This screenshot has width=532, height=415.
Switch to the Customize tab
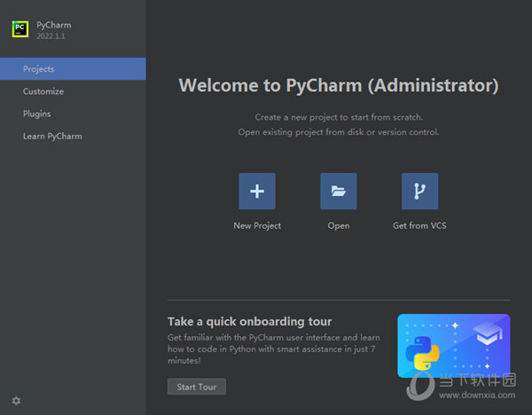click(73, 91)
